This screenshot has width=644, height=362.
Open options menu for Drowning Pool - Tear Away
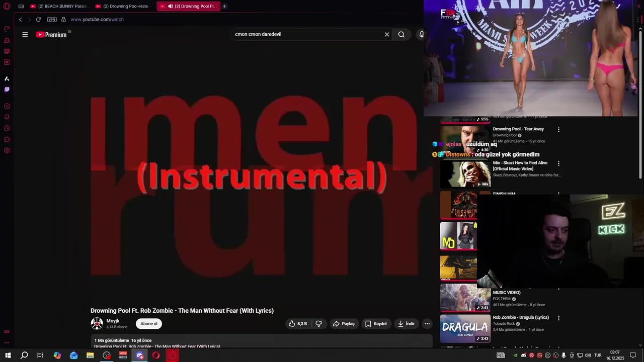[x=558, y=130]
